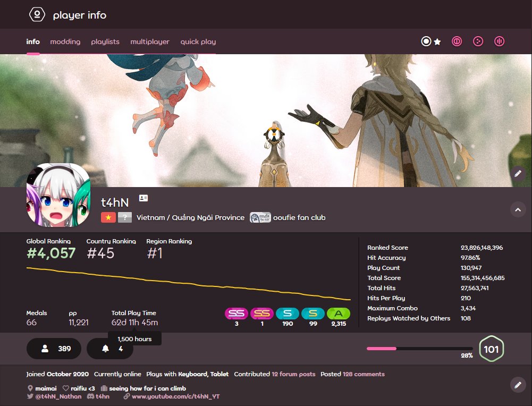Click the Global Ranking #4,057 value

point(51,253)
